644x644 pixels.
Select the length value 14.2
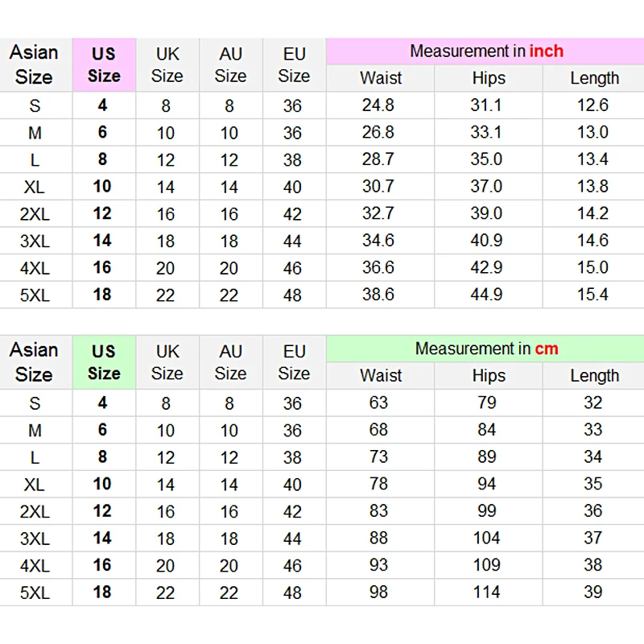(x=592, y=213)
